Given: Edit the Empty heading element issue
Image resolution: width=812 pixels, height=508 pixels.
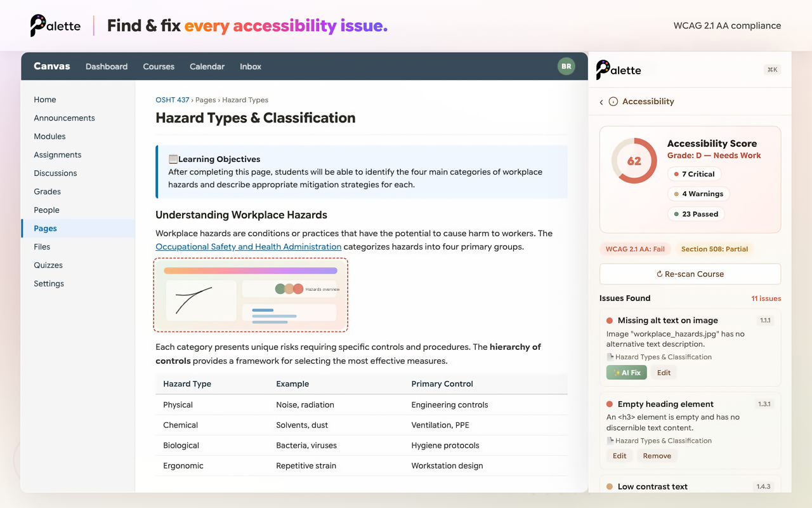Looking at the screenshot, I should (x=619, y=456).
